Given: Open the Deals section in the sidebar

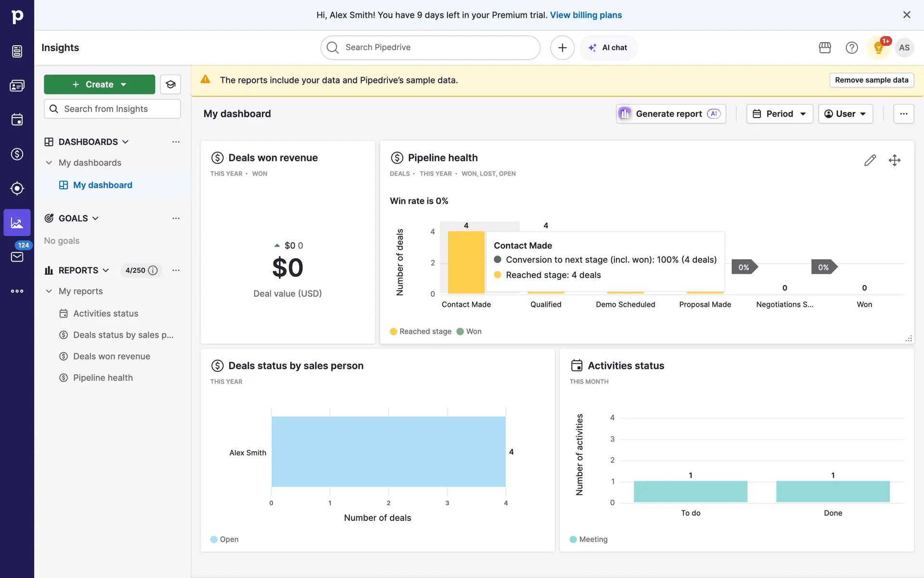Looking at the screenshot, I should point(17,154).
